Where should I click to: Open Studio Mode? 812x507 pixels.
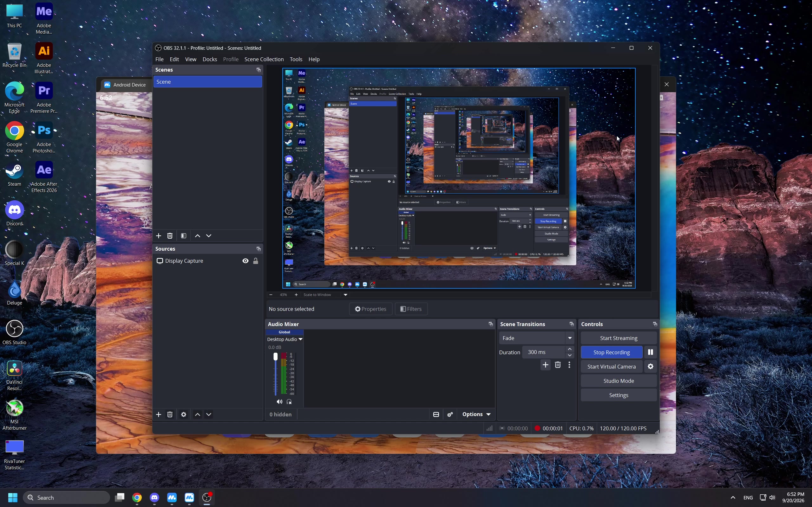(x=619, y=381)
